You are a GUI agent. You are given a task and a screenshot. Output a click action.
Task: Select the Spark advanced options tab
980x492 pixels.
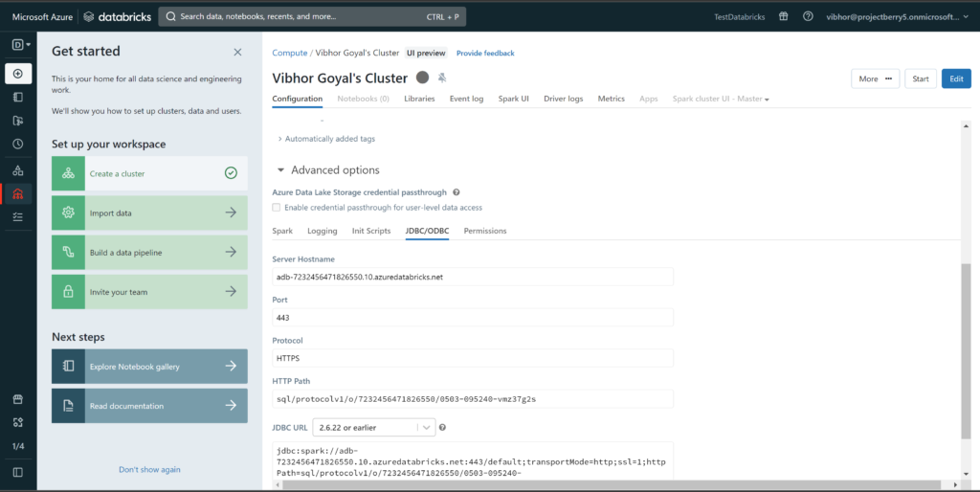tap(282, 231)
